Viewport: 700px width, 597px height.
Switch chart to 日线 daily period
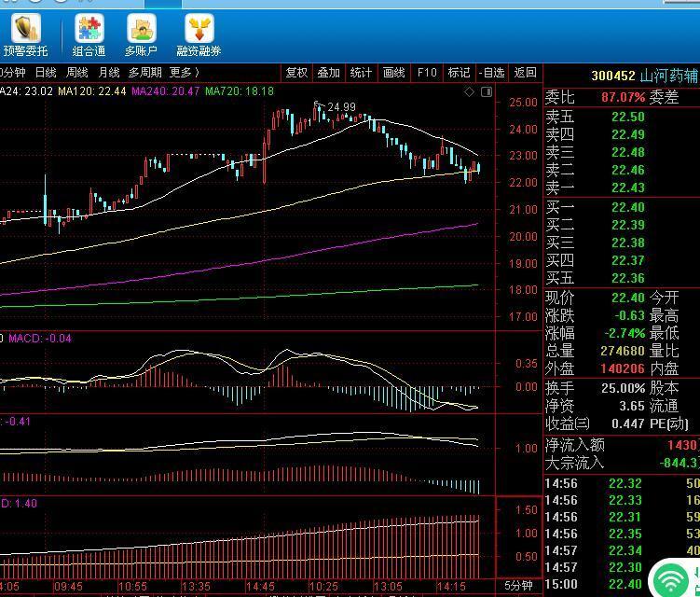tap(46, 73)
